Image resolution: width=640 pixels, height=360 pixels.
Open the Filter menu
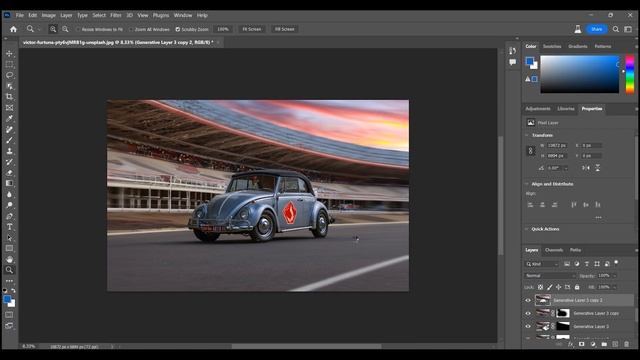116,15
